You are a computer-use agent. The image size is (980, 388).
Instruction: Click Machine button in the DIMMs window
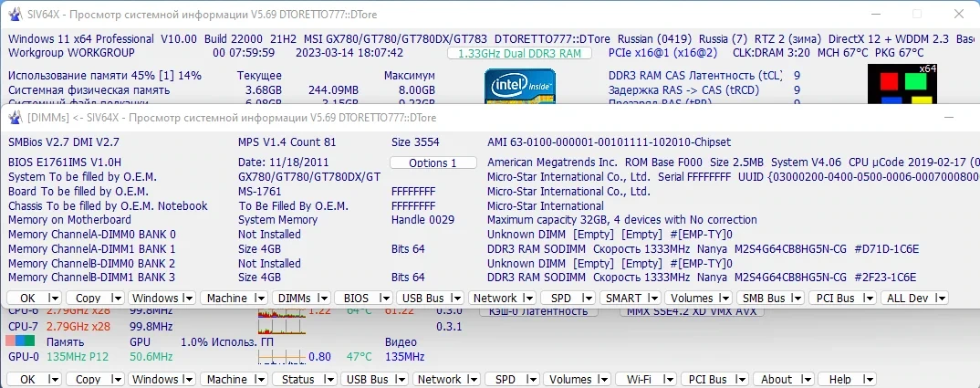227,299
